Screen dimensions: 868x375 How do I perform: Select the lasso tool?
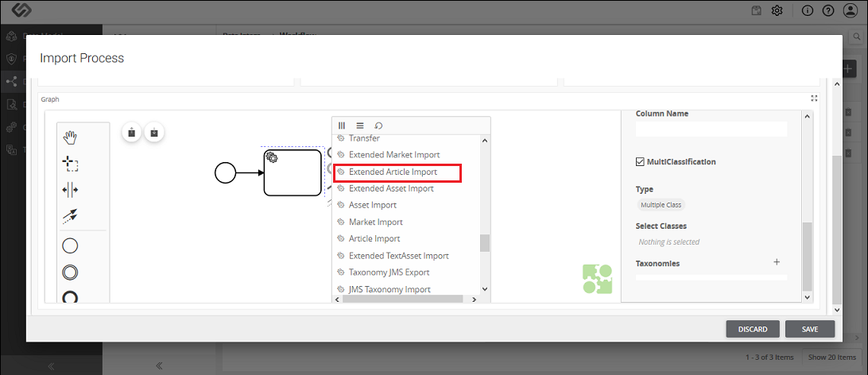(x=70, y=164)
